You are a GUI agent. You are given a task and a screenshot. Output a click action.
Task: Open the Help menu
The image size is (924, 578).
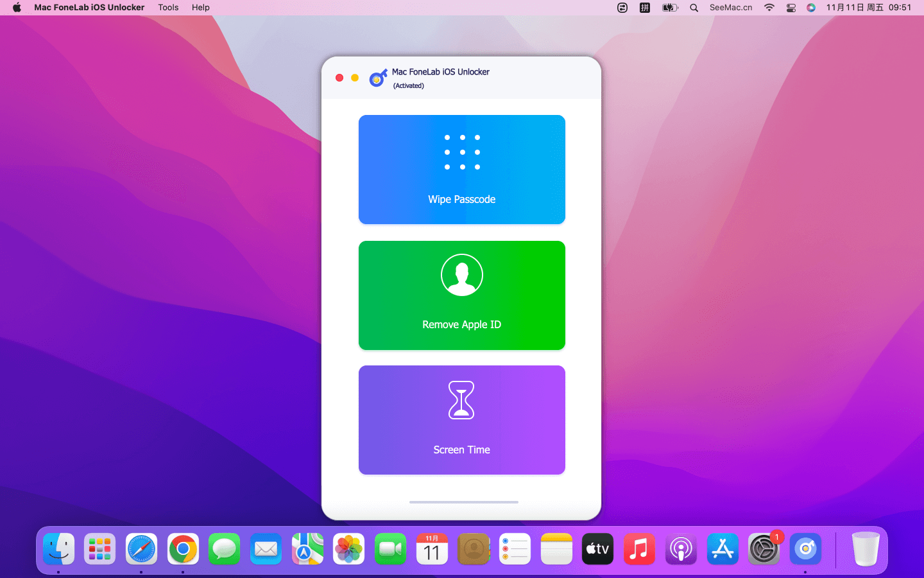pos(201,8)
